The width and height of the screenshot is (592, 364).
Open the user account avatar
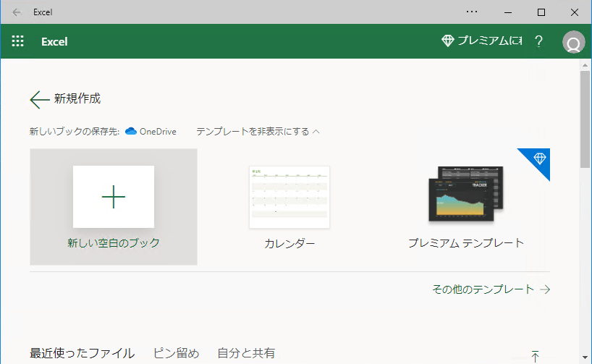573,42
